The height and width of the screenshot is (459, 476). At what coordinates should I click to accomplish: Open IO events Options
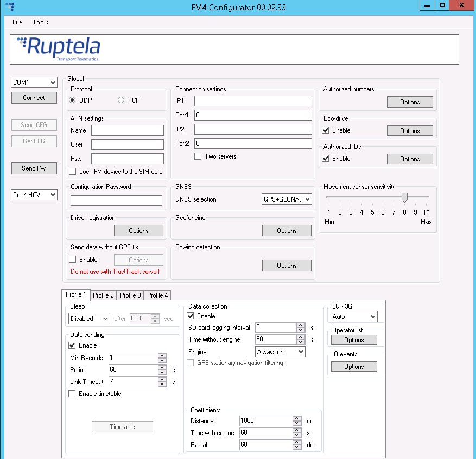[354, 367]
